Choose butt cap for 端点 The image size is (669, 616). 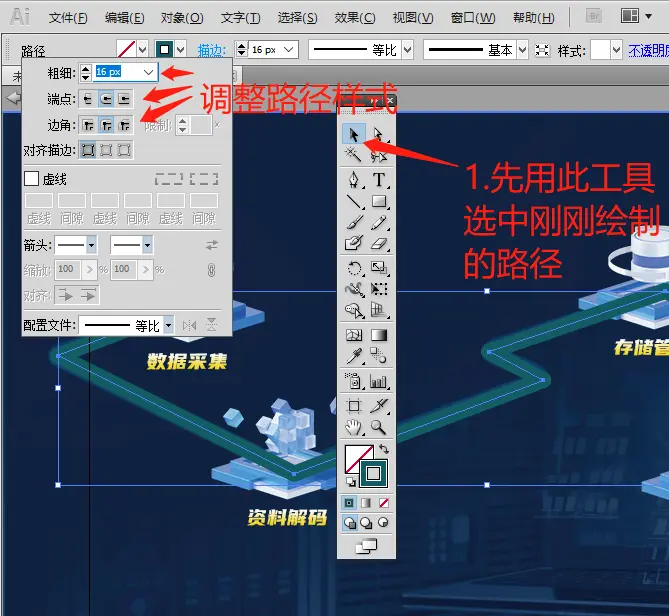coord(88,99)
